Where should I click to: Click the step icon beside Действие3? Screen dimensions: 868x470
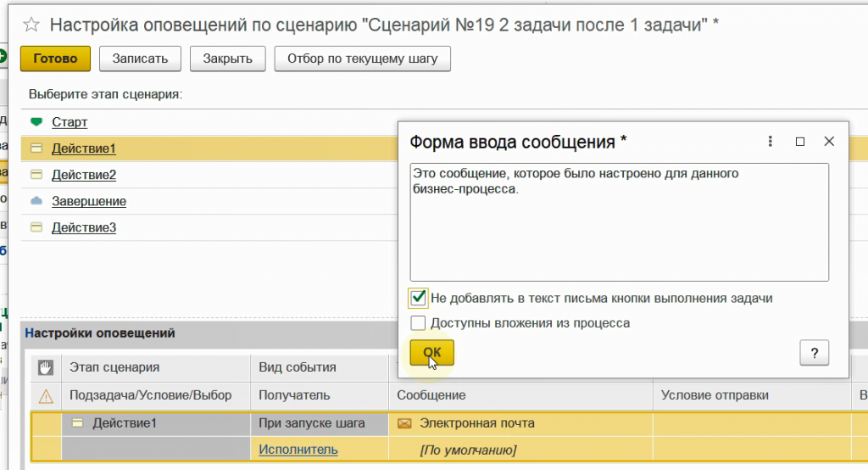tap(36, 227)
